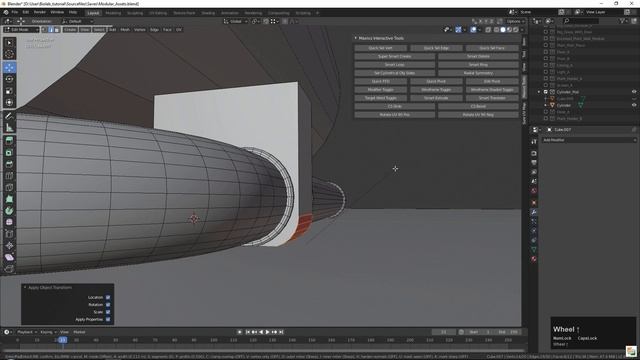Select the Cursor tool in toolbar
This screenshot has height=360, width=640.
point(9,55)
